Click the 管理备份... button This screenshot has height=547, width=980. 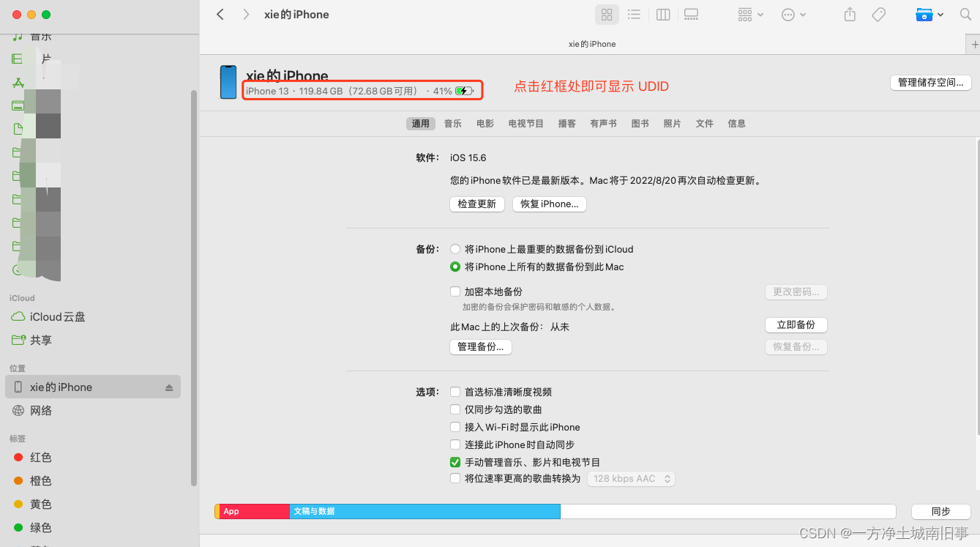(x=480, y=347)
